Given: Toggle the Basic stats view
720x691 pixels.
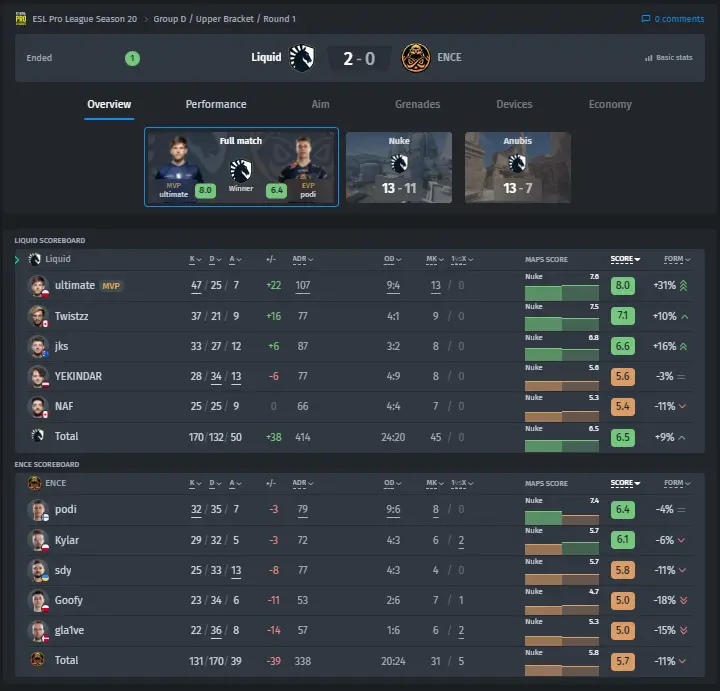Looking at the screenshot, I should pyautogui.click(x=669, y=58).
